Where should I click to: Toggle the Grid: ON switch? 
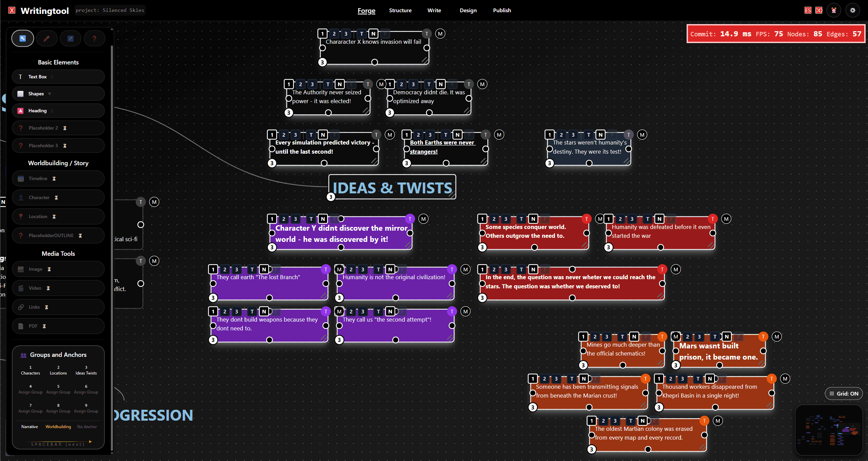(844, 393)
